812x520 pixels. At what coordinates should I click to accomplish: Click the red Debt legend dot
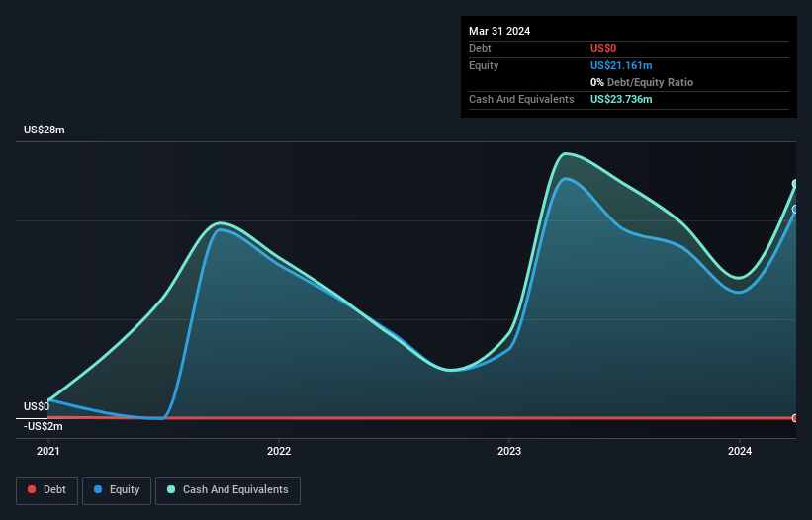(32, 489)
